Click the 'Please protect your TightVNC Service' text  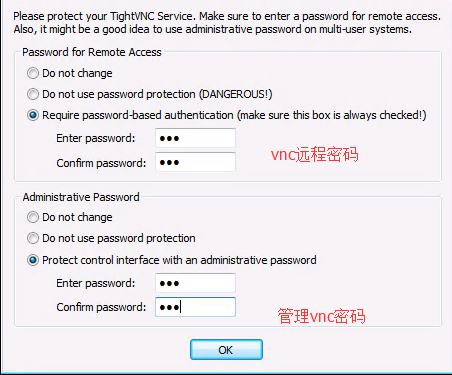pyautogui.click(x=104, y=16)
